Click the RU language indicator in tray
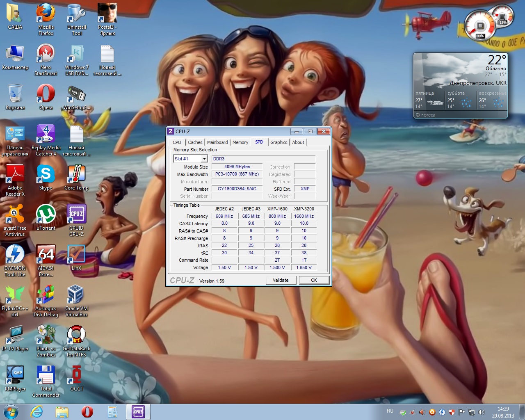This screenshot has height=420, width=525. (390, 411)
